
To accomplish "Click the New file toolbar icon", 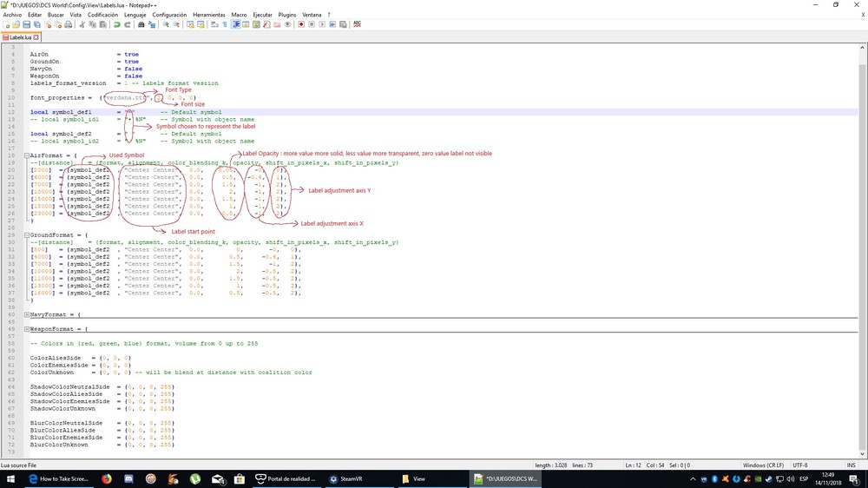I will pos(6,24).
